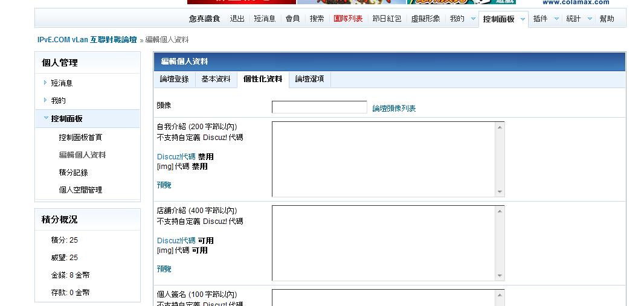Expand 我的 arrow in sidebar

45,100
